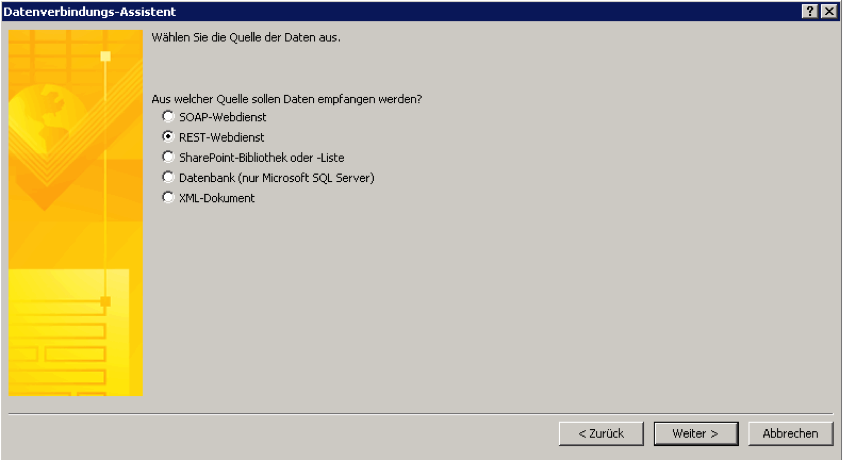Screen dimensions: 843x460
Task: Cancel the wizard via Abbrechen
Action: tap(790, 434)
